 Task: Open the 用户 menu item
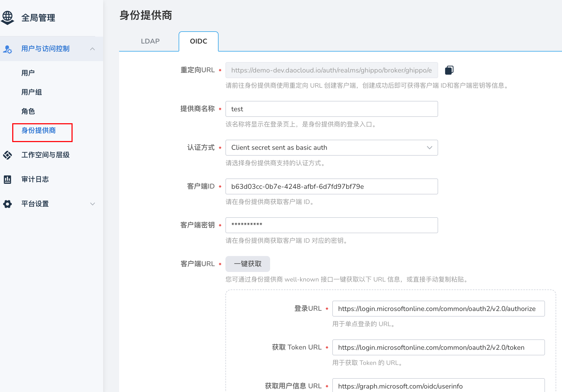pyautogui.click(x=28, y=73)
